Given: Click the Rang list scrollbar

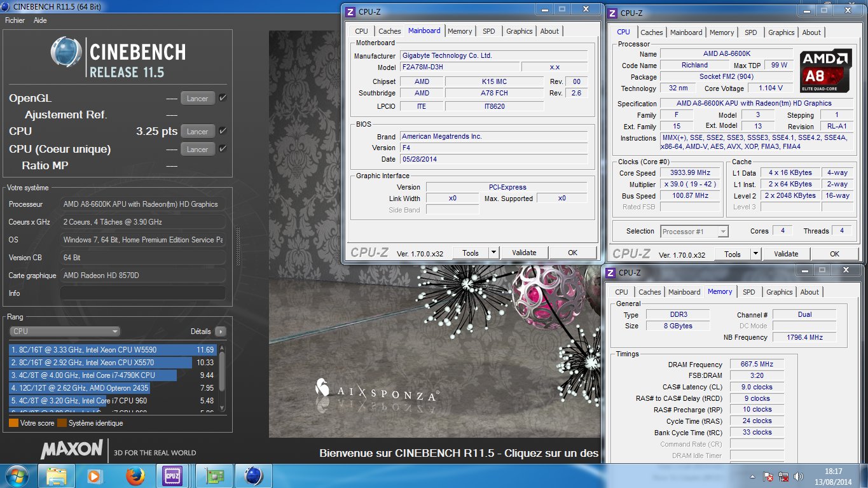Looking at the screenshot, I should pos(221,378).
